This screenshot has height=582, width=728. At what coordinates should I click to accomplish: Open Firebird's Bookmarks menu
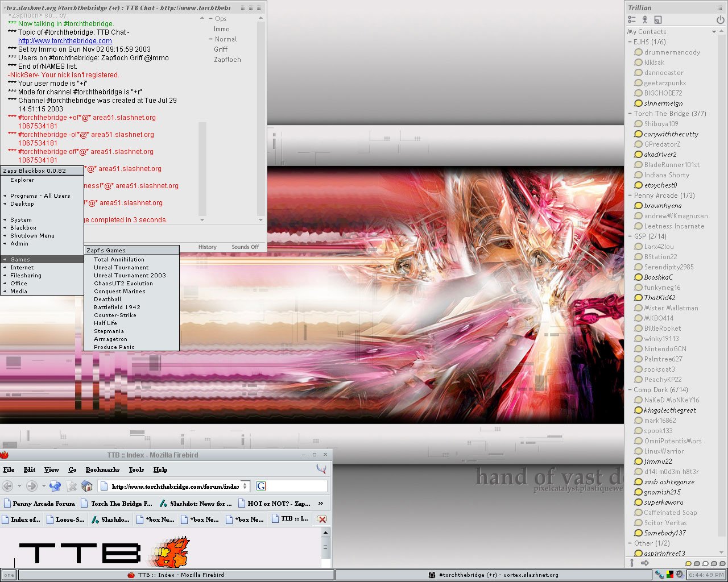[x=102, y=469]
